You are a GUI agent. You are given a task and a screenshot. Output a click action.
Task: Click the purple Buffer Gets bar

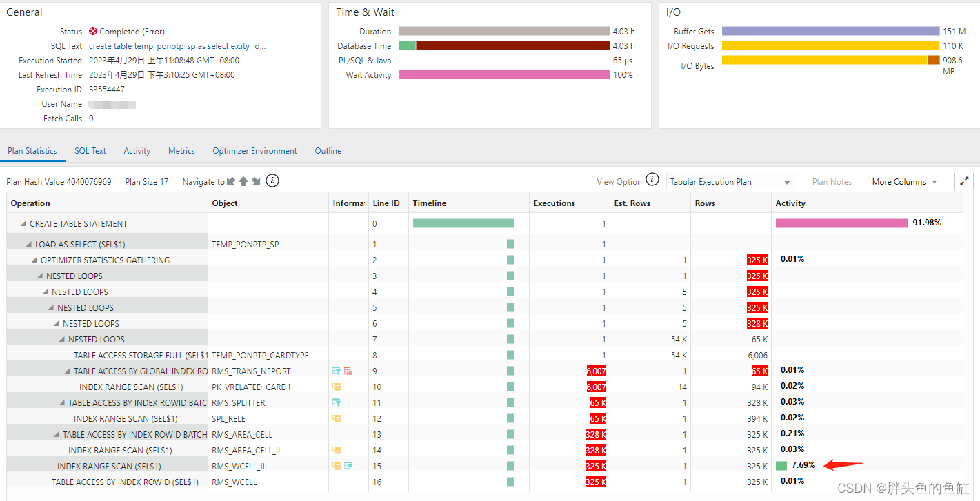(x=830, y=31)
